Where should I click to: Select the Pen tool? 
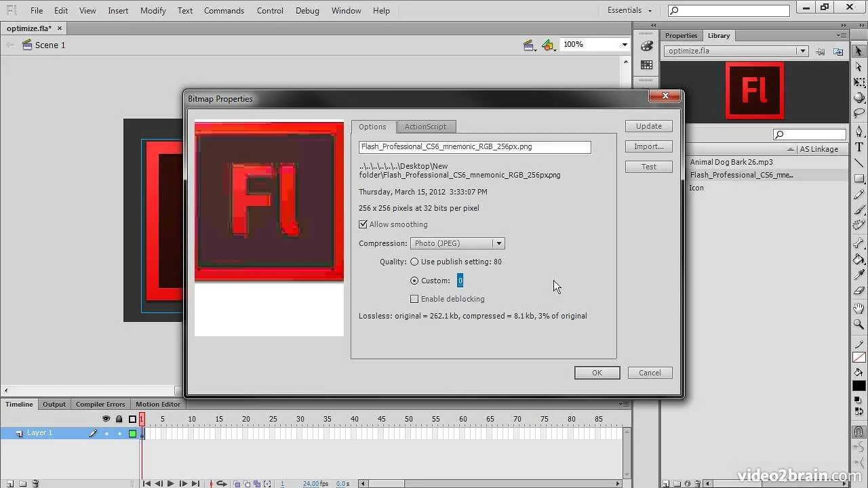point(859,131)
